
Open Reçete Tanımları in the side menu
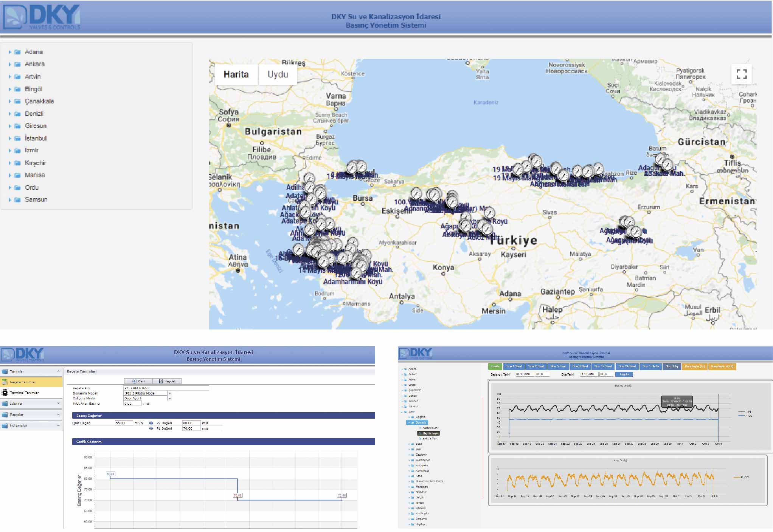point(31,382)
